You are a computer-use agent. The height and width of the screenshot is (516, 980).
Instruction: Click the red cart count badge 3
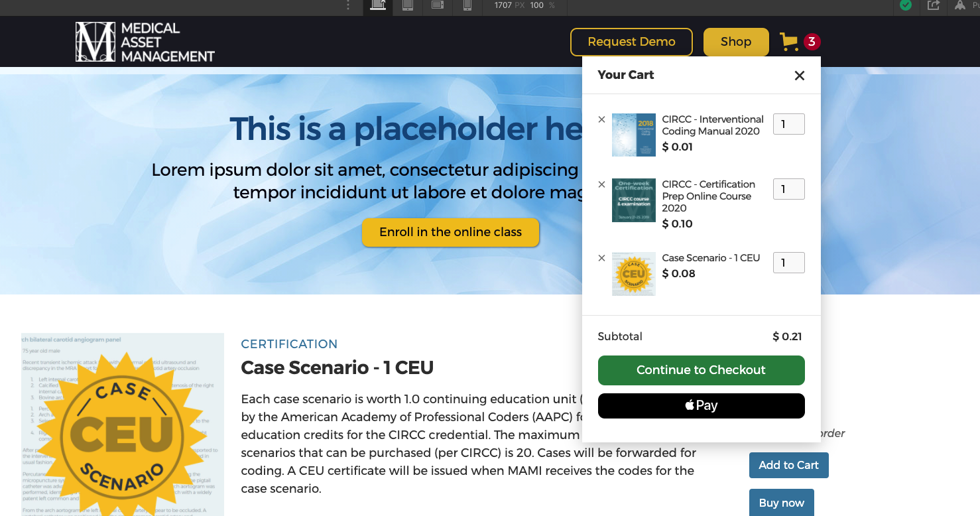pos(812,42)
